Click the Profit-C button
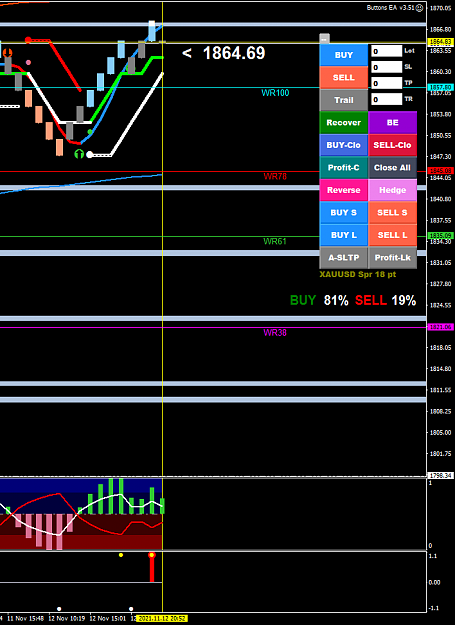This screenshot has width=455, height=625. [343, 168]
